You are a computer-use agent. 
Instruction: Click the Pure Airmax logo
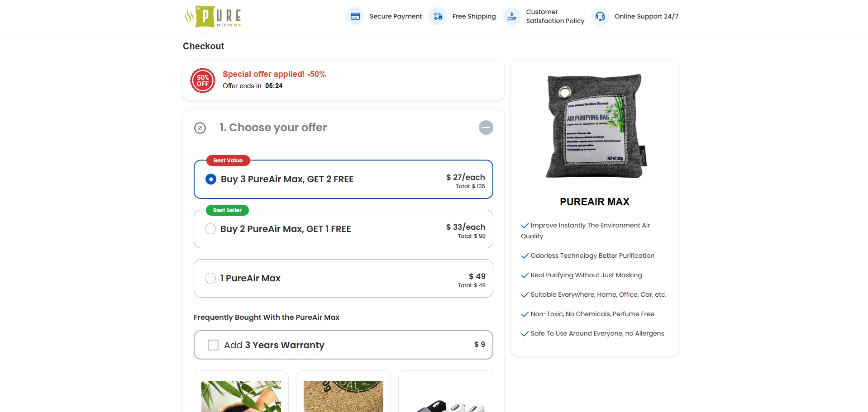213,16
